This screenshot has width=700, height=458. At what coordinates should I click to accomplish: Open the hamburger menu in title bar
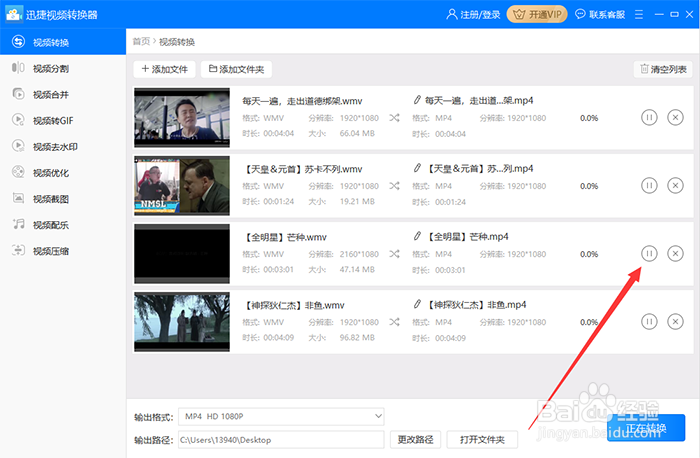(x=639, y=15)
